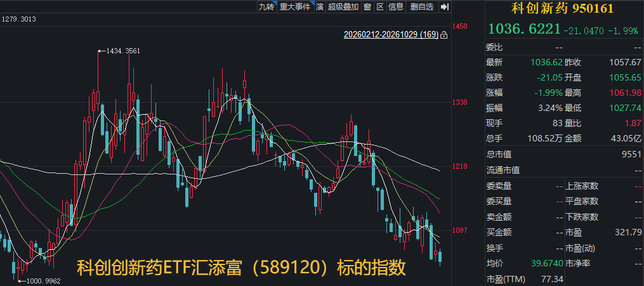
Task: Click the 1458 price axis label
Action: tap(459, 26)
